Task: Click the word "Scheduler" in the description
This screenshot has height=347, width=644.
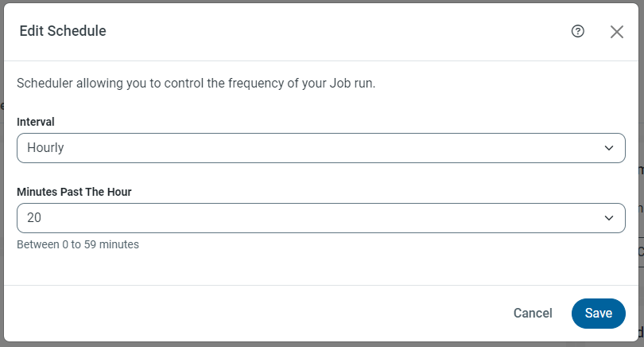Action: pos(45,83)
